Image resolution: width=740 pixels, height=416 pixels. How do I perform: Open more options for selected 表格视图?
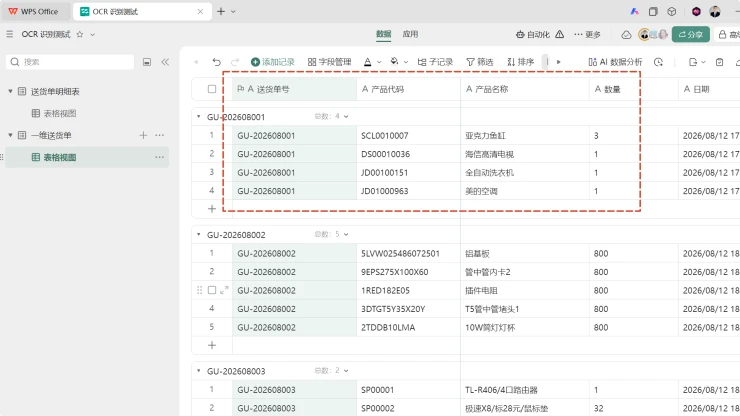160,157
